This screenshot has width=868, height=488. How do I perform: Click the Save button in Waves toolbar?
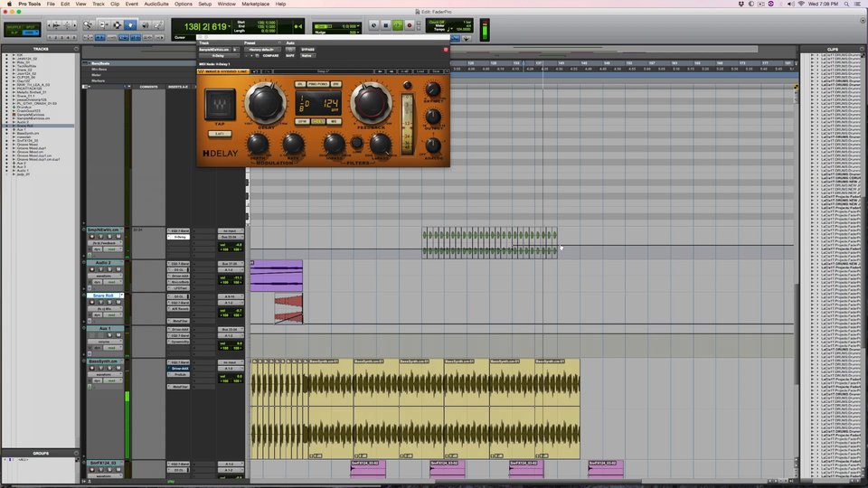pyautogui.click(x=436, y=71)
